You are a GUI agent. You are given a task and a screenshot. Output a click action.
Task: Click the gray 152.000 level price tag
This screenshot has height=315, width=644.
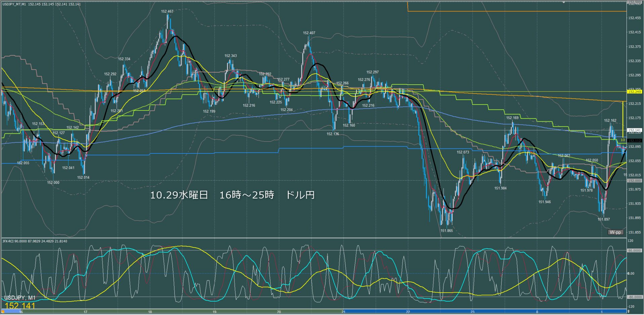coord(634,181)
